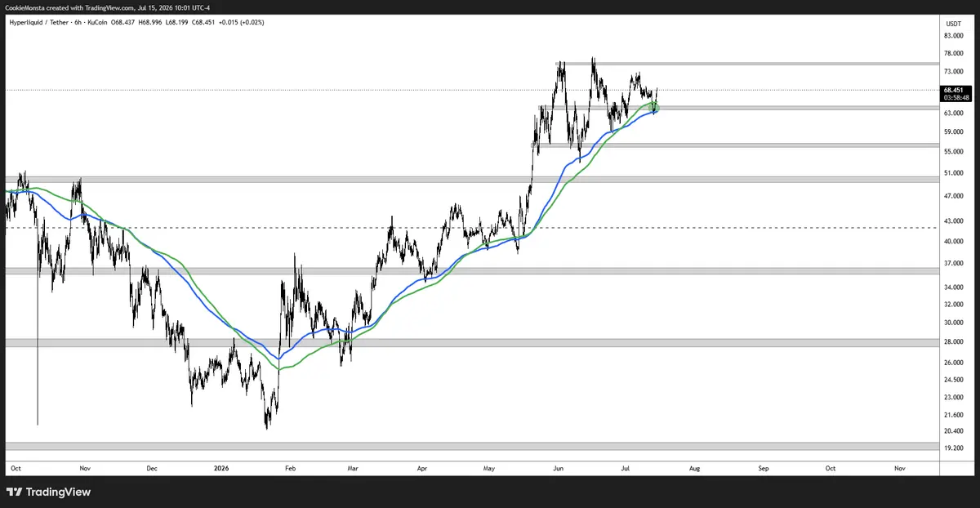Click the '20.400' price axis label

(954, 431)
